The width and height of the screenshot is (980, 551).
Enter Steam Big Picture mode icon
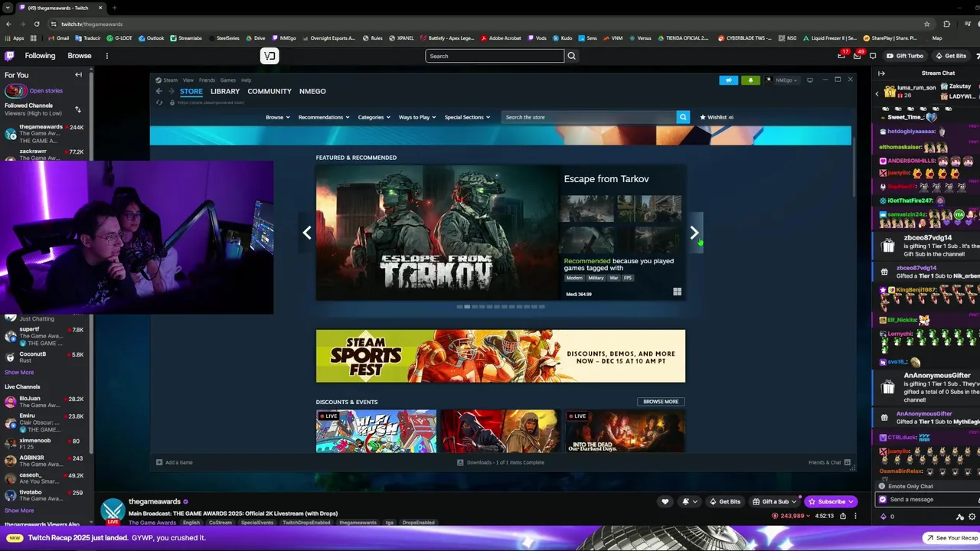point(809,80)
